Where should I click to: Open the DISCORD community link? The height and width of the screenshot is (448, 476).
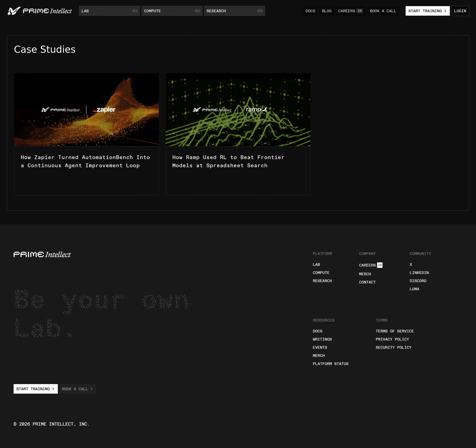[418, 281]
